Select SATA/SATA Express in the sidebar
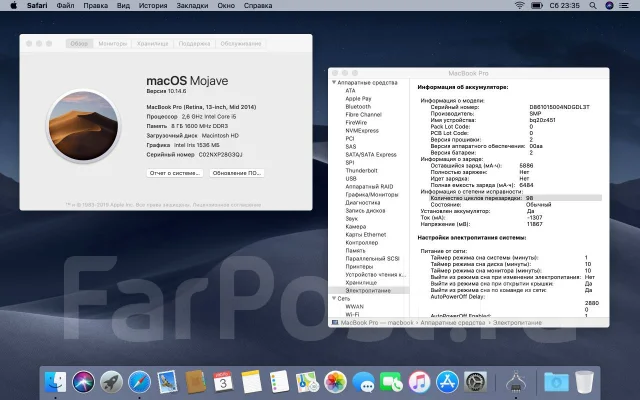This screenshot has height=400, width=640. [371, 155]
